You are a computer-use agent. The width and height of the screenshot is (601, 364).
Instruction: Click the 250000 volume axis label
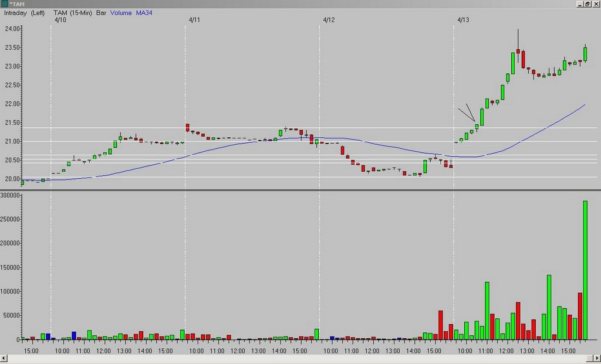click(x=10, y=219)
